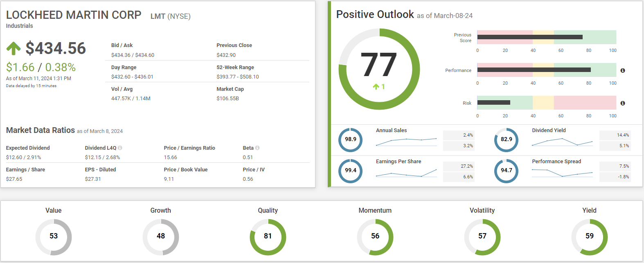Click the Positive Outlook heading
Viewport: 644px width, 263px height.
coord(375,14)
